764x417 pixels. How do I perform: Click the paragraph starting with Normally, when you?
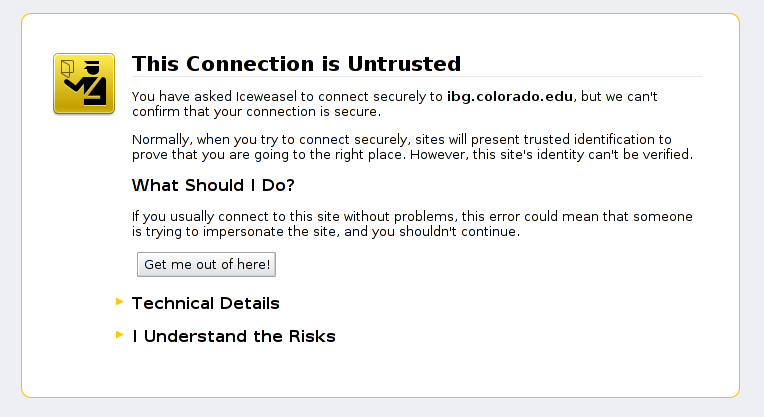412,147
